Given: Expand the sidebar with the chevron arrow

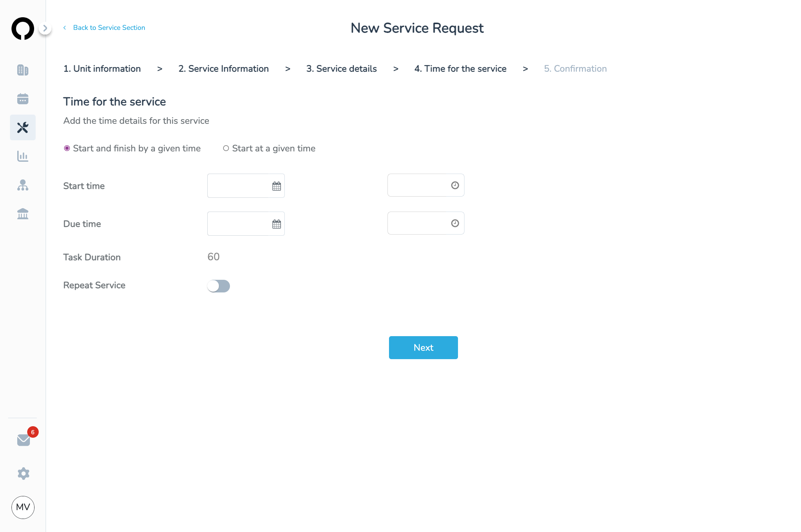Looking at the screenshot, I should (x=45, y=28).
